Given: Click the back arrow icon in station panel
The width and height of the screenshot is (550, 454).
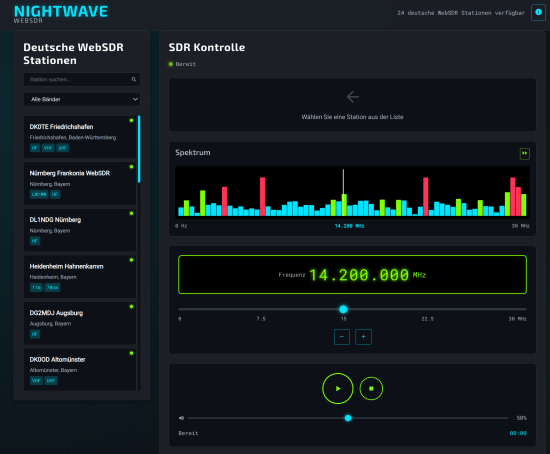Looking at the screenshot, I should click(353, 97).
